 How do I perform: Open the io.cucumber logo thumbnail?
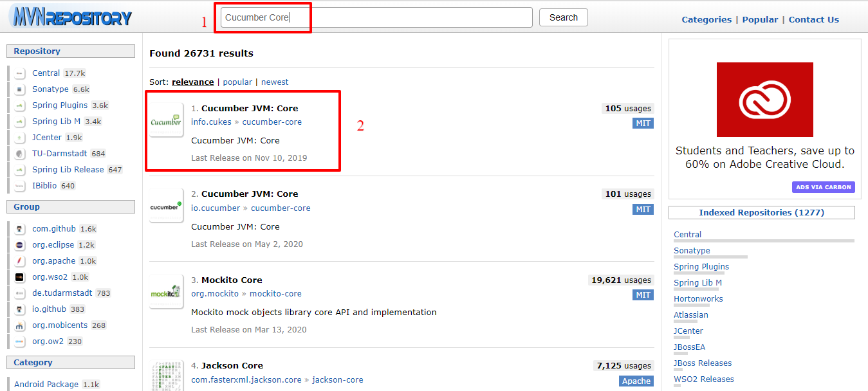click(x=167, y=206)
